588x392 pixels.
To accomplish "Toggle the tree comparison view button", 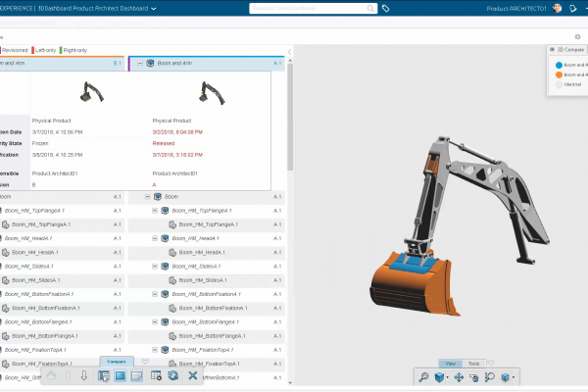I will [x=104, y=375].
